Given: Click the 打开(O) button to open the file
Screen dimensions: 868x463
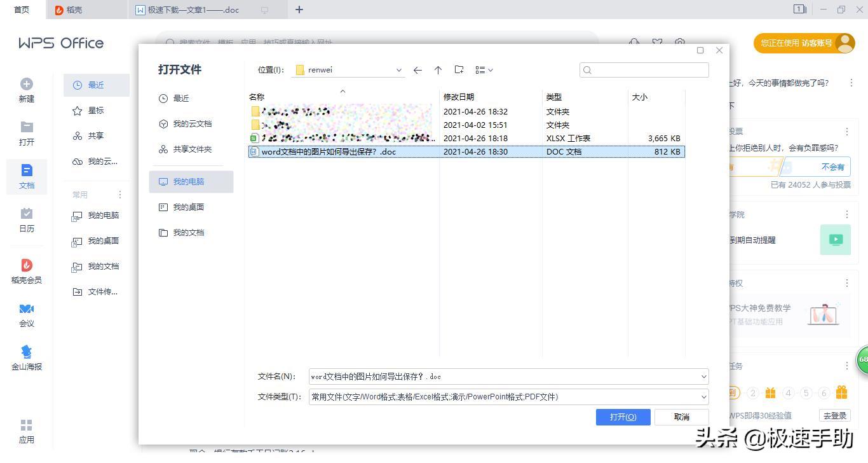Looking at the screenshot, I should pos(622,417).
